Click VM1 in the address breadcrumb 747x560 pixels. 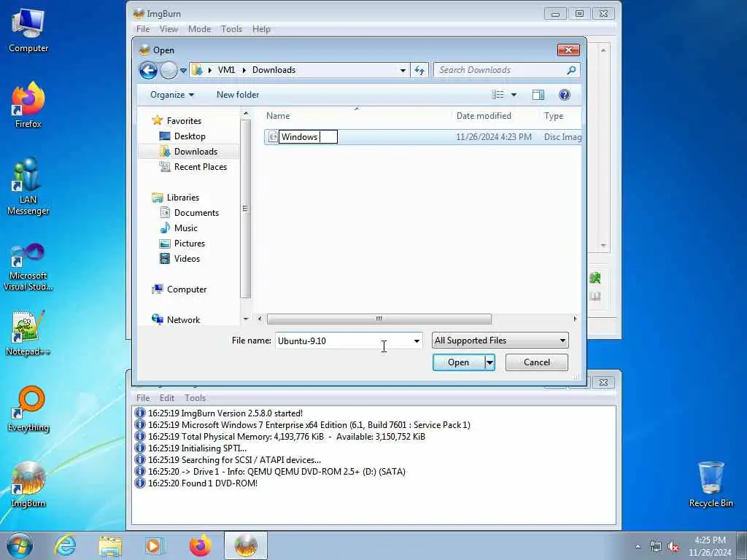point(226,70)
